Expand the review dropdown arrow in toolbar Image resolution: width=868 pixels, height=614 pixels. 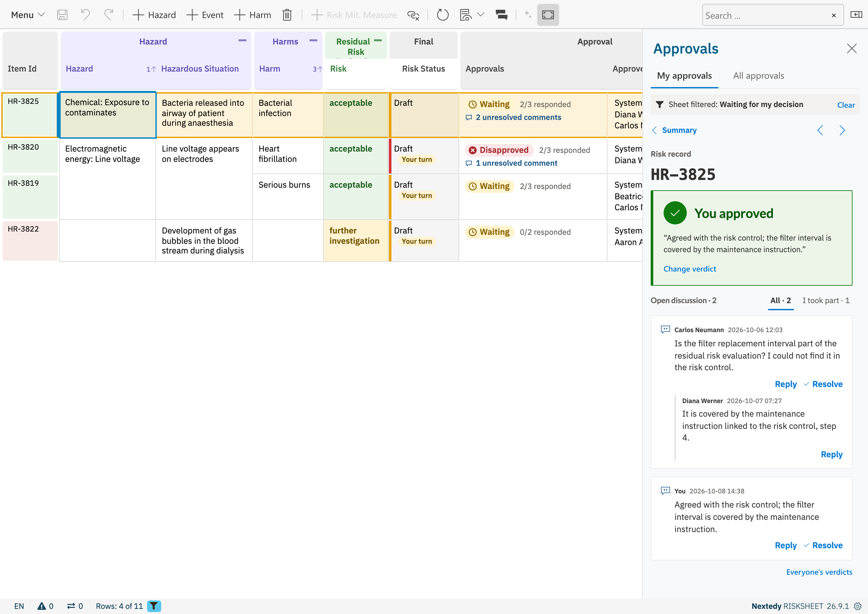[x=480, y=15]
